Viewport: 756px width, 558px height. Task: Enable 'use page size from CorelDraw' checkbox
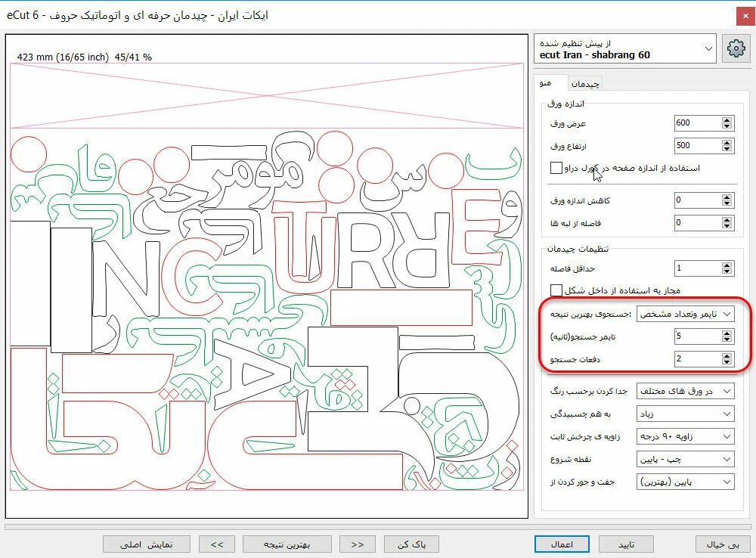[556, 168]
